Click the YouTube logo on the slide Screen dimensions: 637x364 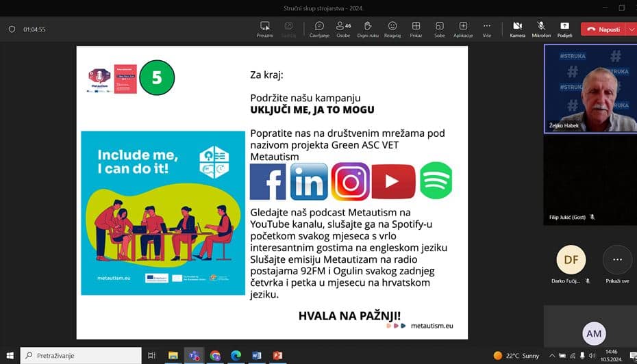pos(393,181)
